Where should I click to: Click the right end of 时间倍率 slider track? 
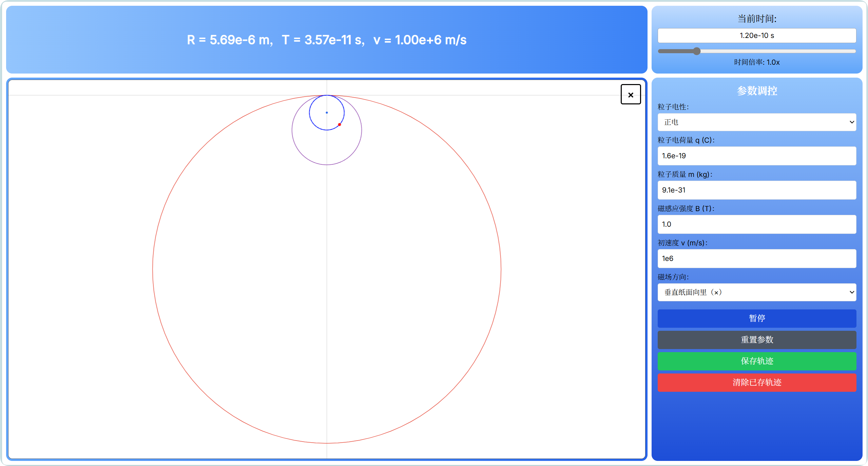click(x=854, y=51)
